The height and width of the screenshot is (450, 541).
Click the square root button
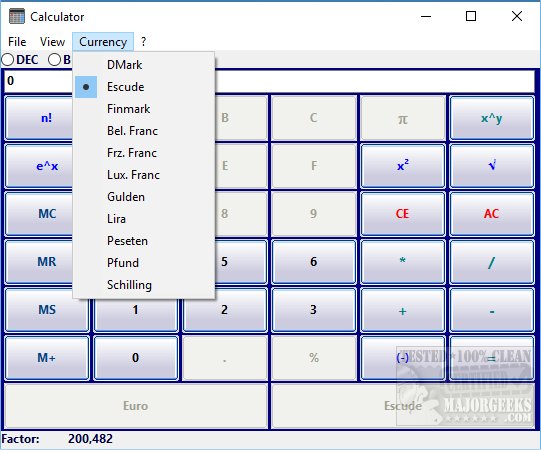(x=492, y=166)
